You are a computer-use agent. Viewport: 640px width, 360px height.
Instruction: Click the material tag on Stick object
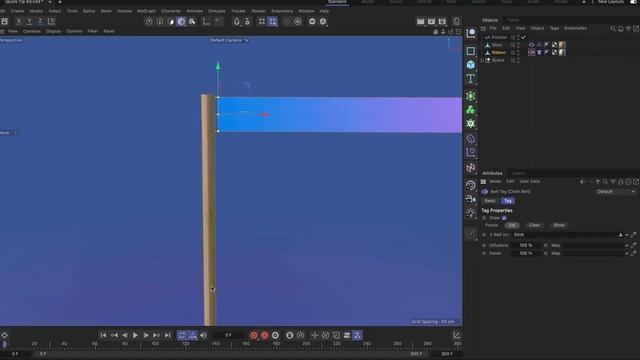pyautogui.click(x=562, y=44)
